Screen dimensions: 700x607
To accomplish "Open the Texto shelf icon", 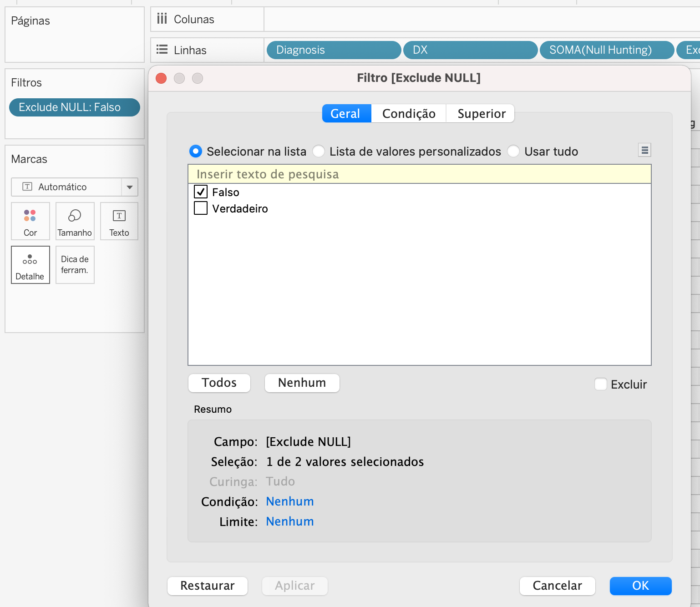I will 119,221.
